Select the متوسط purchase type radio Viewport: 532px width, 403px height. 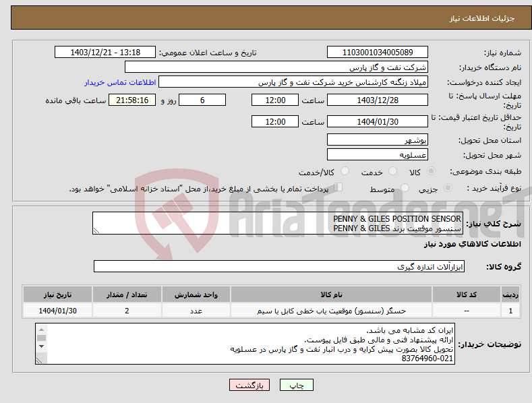pyautogui.click(x=405, y=187)
